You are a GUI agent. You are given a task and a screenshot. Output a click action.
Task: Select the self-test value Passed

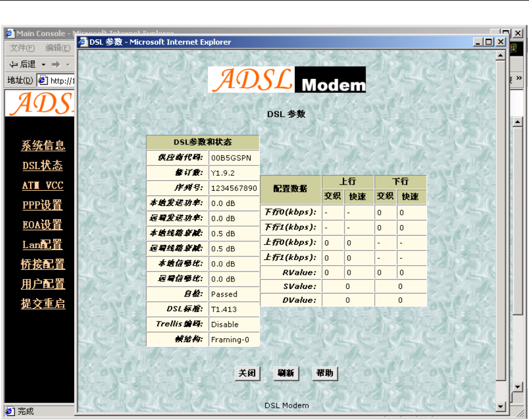[x=224, y=294]
